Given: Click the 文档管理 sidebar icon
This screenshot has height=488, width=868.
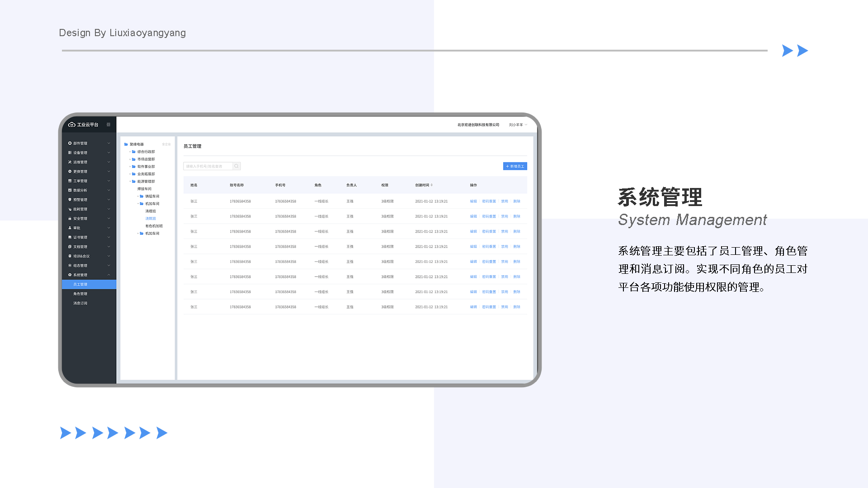Looking at the screenshot, I should [x=70, y=247].
